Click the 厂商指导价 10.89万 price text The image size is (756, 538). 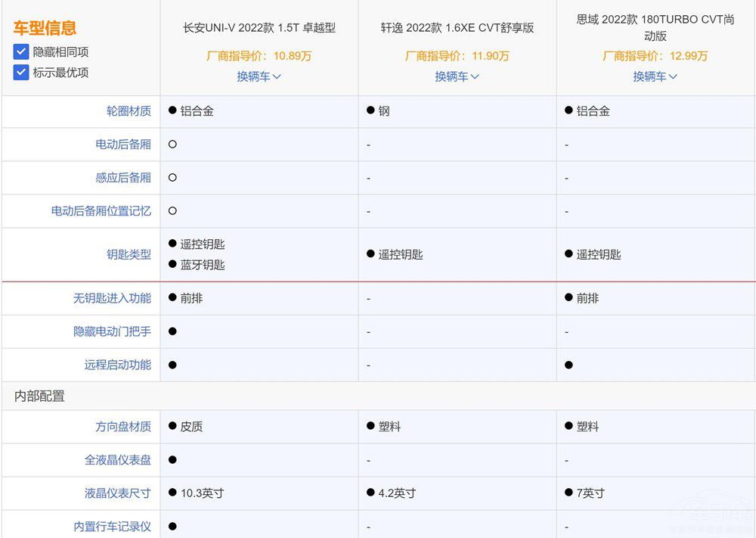pyautogui.click(x=259, y=56)
